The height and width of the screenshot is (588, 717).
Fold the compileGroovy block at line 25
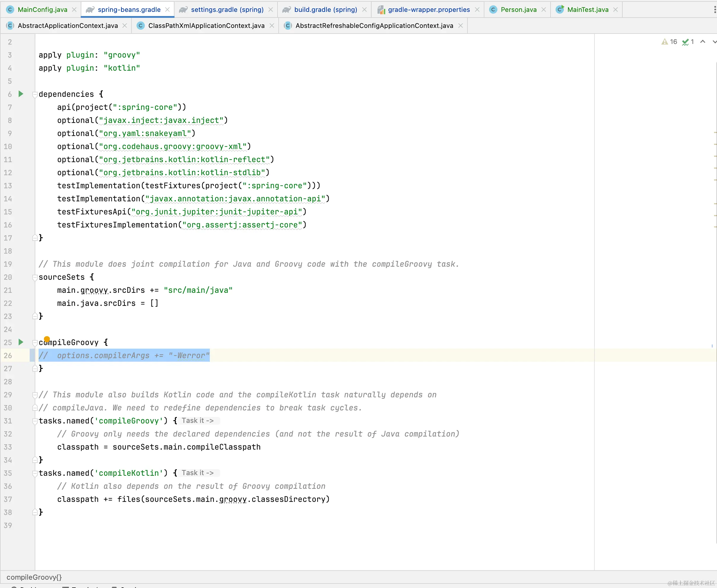pyautogui.click(x=34, y=342)
